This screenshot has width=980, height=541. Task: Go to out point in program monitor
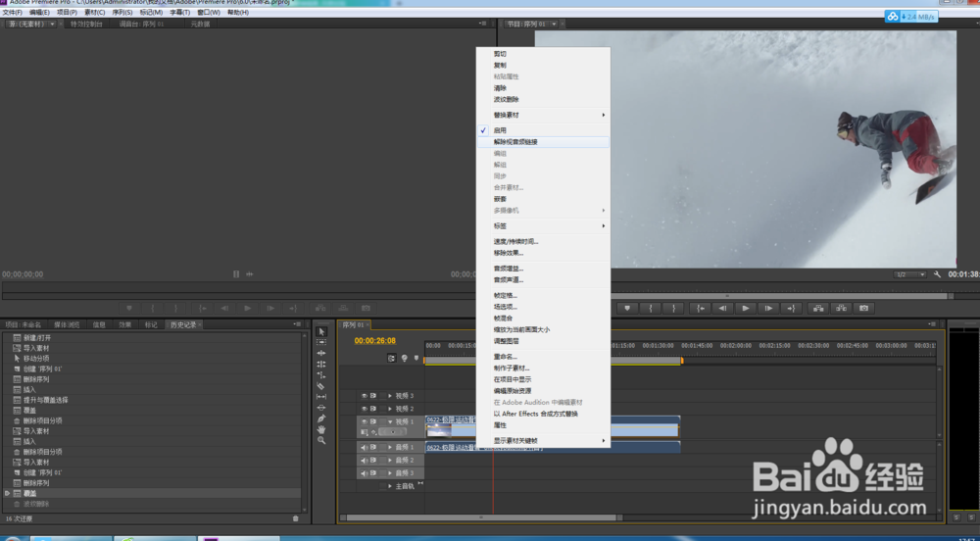click(x=791, y=308)
